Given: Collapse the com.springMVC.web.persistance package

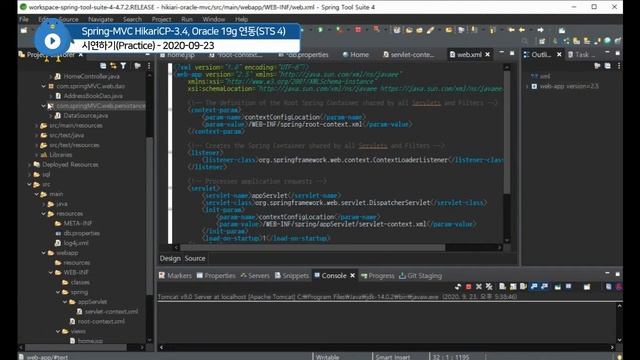Looking at the screenshot, I should tap(44, 106).
